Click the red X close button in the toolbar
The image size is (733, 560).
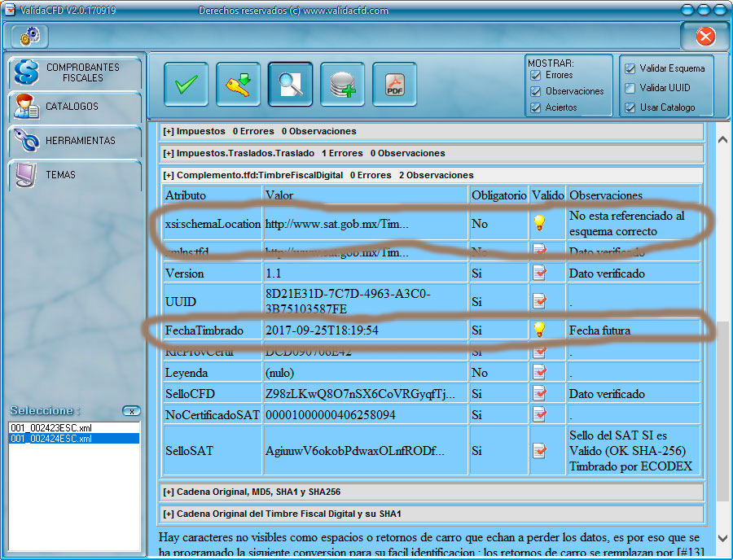coord(705,36)
